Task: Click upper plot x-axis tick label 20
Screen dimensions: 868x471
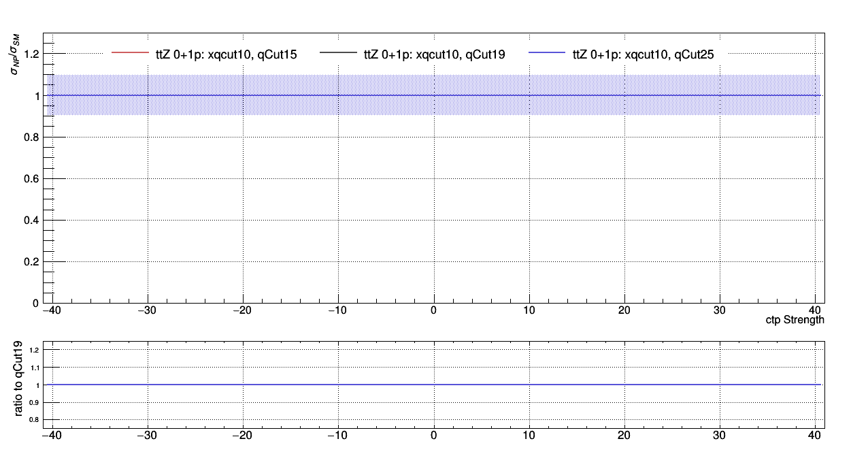Action: [624, 310]
